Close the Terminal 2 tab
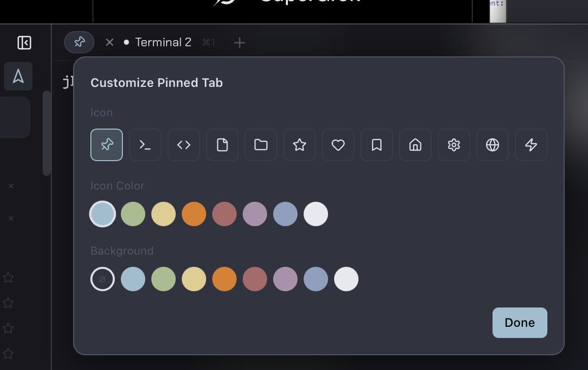 click(110, 42)
